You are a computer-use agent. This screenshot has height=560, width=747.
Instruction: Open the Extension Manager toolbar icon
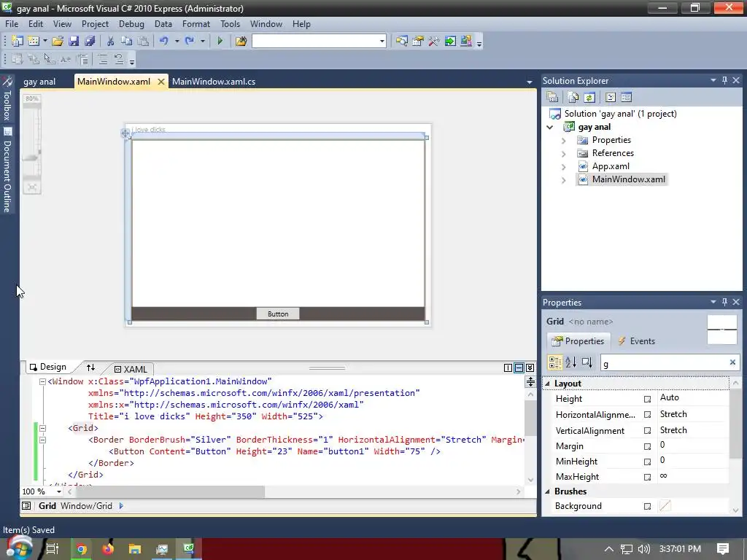tap(466, 42)
